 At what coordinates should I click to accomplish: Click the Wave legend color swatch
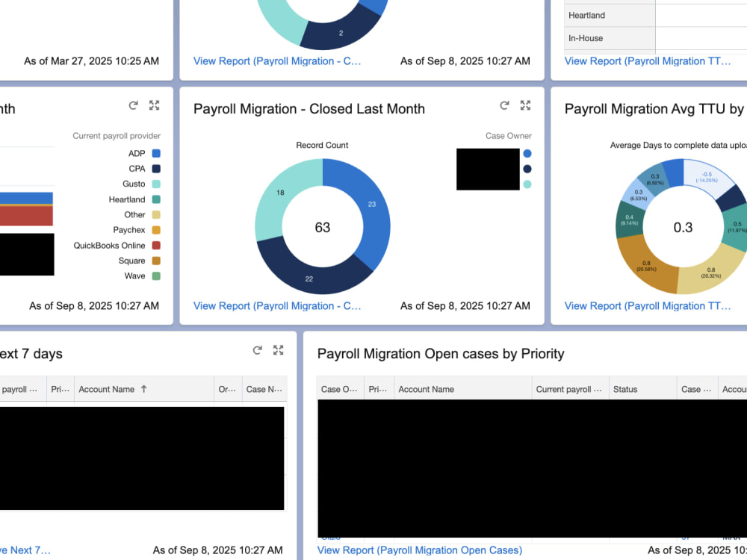[x=156, y=276]
